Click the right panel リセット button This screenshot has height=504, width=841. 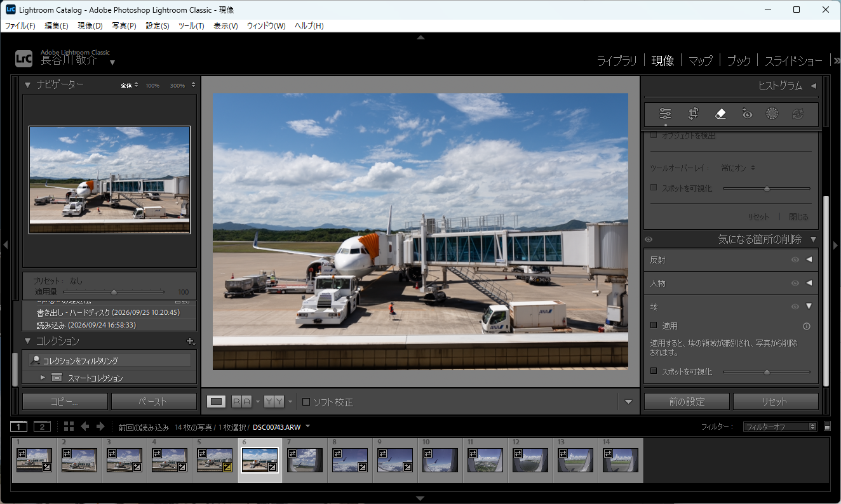(x=776, y=402)
